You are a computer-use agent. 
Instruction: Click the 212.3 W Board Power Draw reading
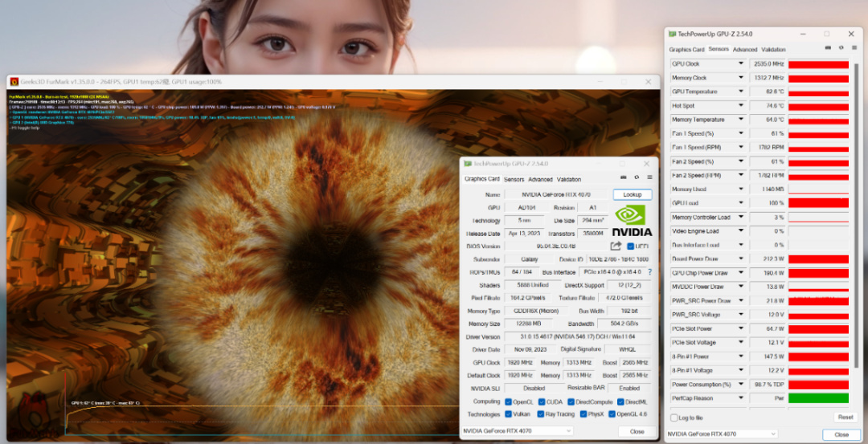(x=768, y=259)
